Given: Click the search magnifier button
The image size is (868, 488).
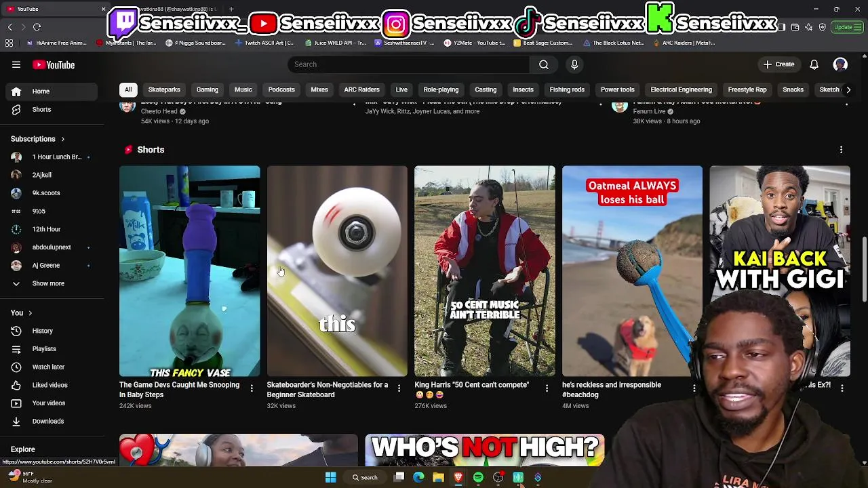Looking at the screenshot, I should click(544, 64).
